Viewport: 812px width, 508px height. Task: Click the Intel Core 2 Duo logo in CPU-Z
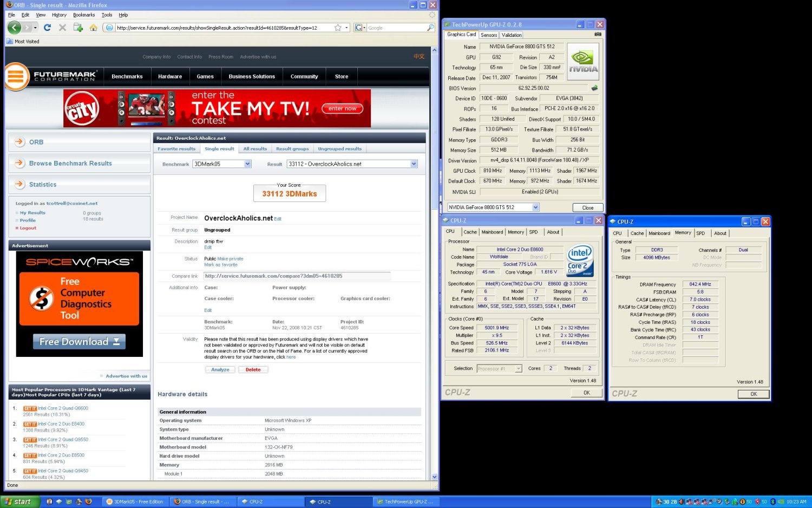coord(580,260)
